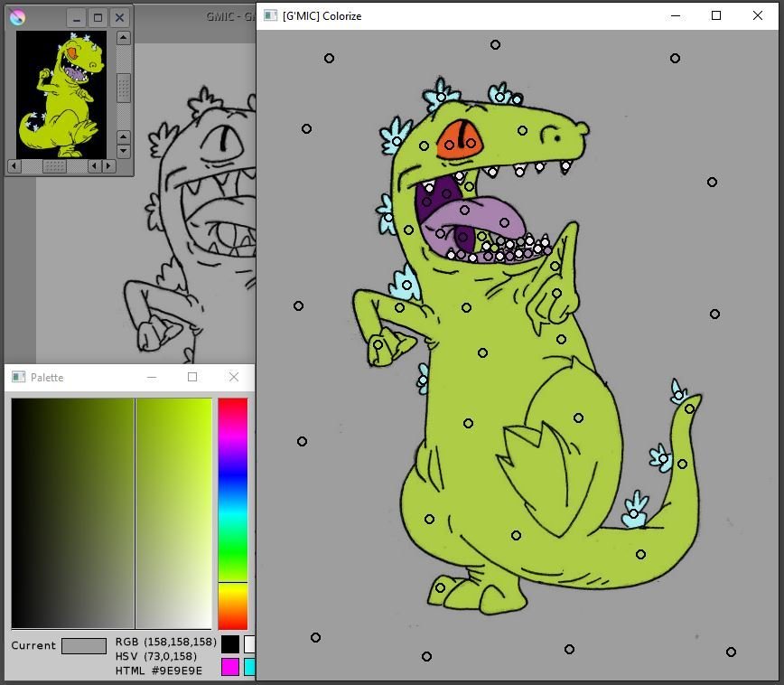Close the Colorize window
Viewport: 784px width, 685px height.
[x=758, y=16]
